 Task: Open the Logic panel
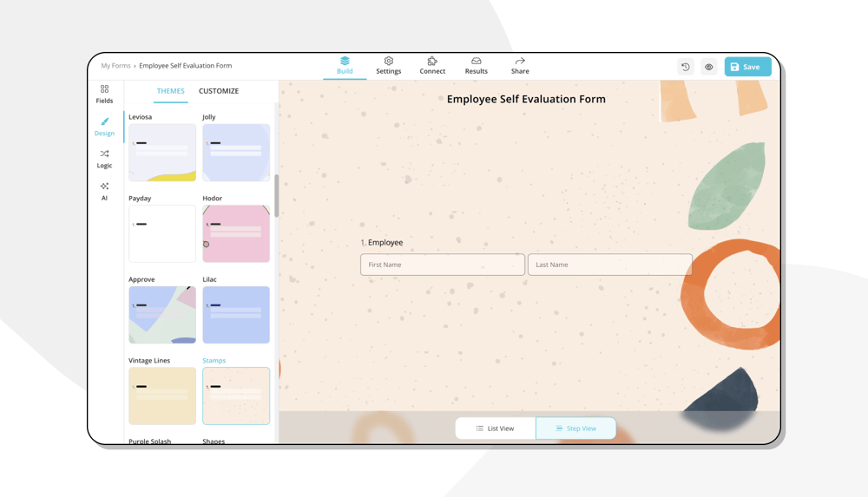click(104, 159)
